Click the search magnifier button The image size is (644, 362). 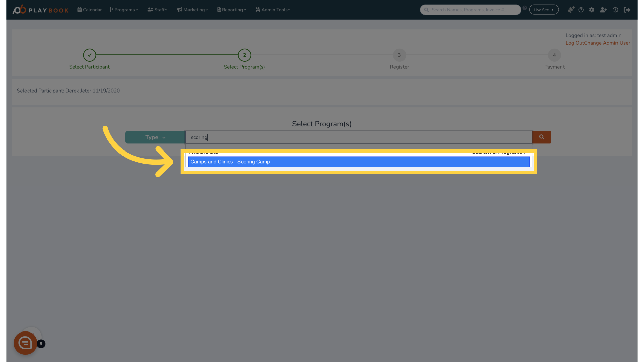pos(542,137)
